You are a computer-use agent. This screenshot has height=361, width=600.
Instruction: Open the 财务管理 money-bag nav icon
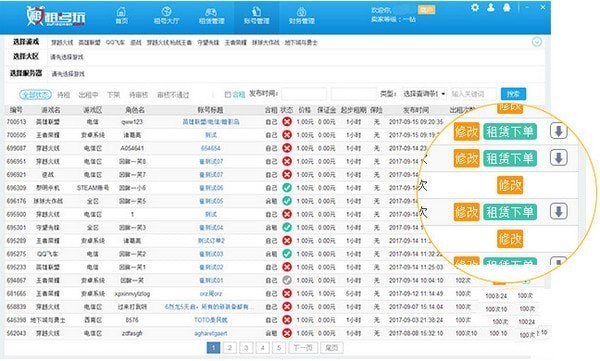pos(302,16)
